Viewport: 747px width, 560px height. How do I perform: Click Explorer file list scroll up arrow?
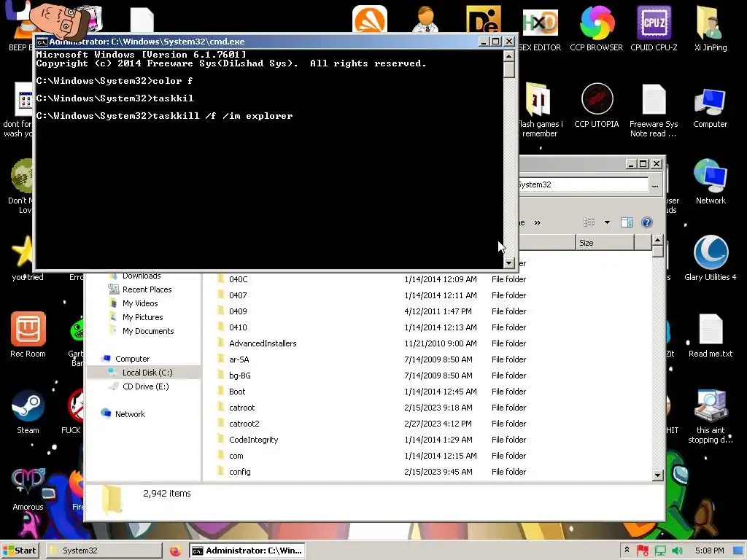pyautogui.click(x=658, y=240)
